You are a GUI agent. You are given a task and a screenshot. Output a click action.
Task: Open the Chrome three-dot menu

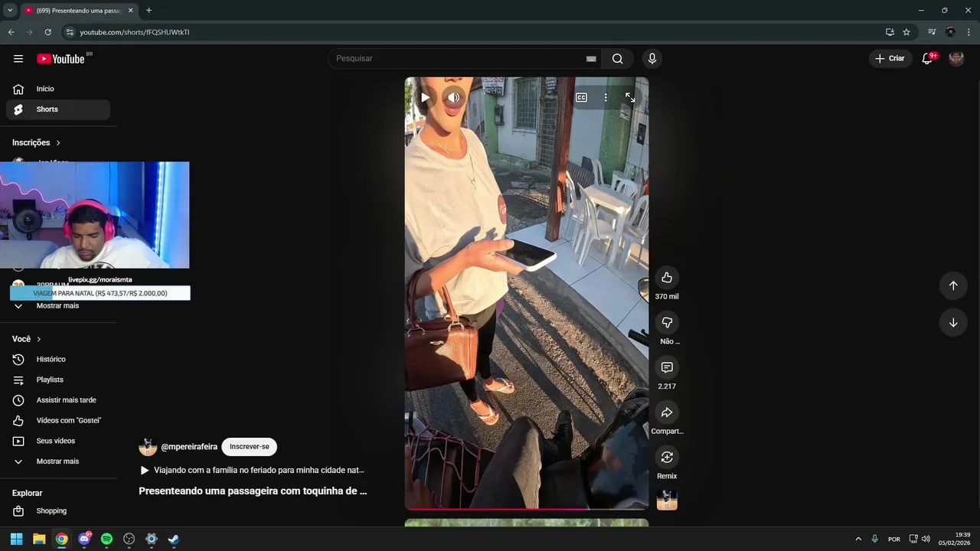[x=969, y=32]
